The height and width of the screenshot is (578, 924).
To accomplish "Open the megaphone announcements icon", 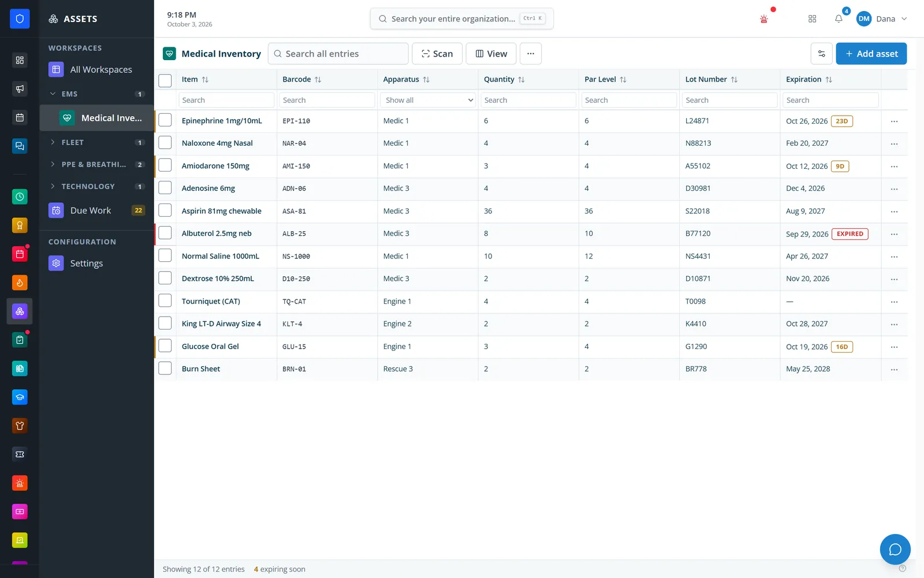I will (20, 88).
